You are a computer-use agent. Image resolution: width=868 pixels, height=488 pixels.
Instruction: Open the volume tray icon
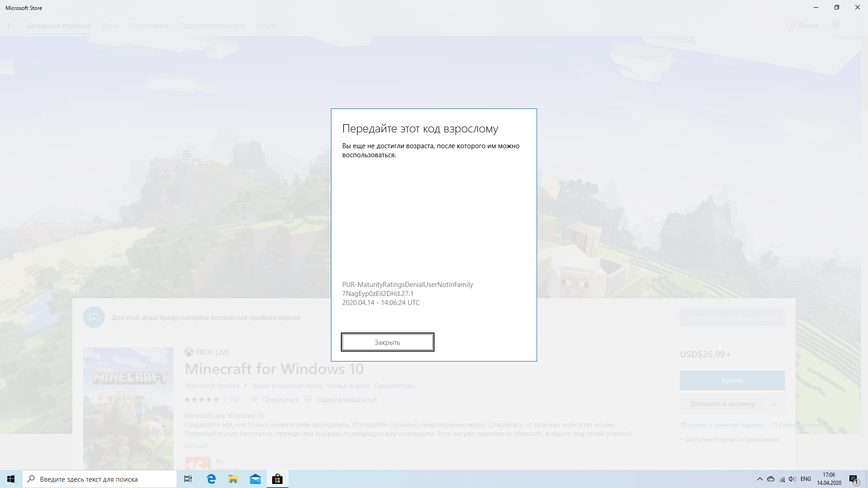point(792,479)
